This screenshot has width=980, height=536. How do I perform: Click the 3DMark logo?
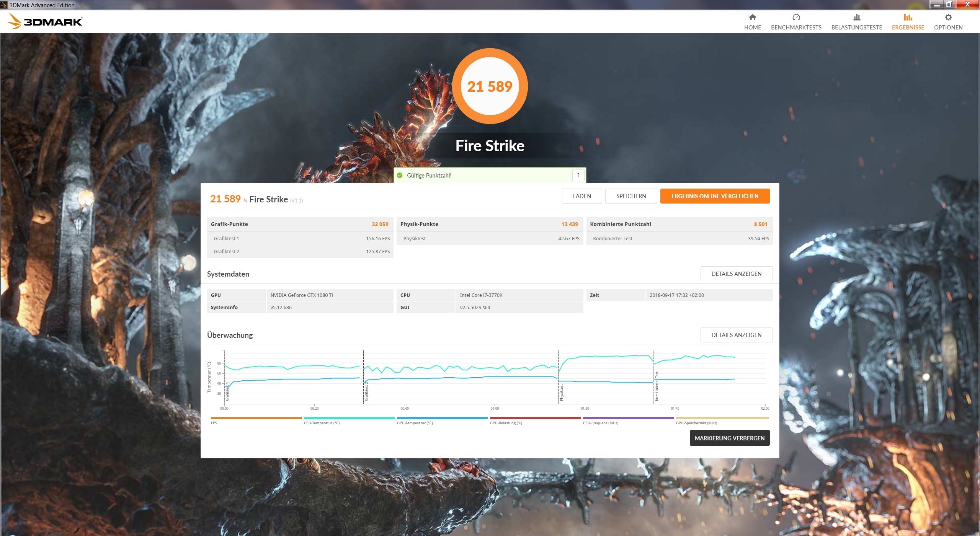45,21
